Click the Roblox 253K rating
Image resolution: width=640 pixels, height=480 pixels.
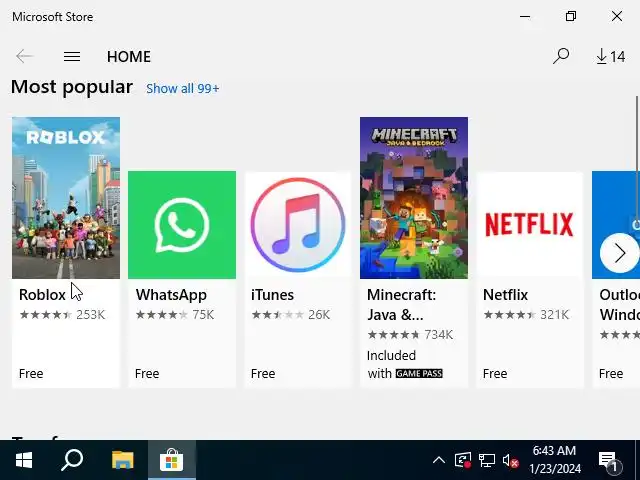[62, 315]
